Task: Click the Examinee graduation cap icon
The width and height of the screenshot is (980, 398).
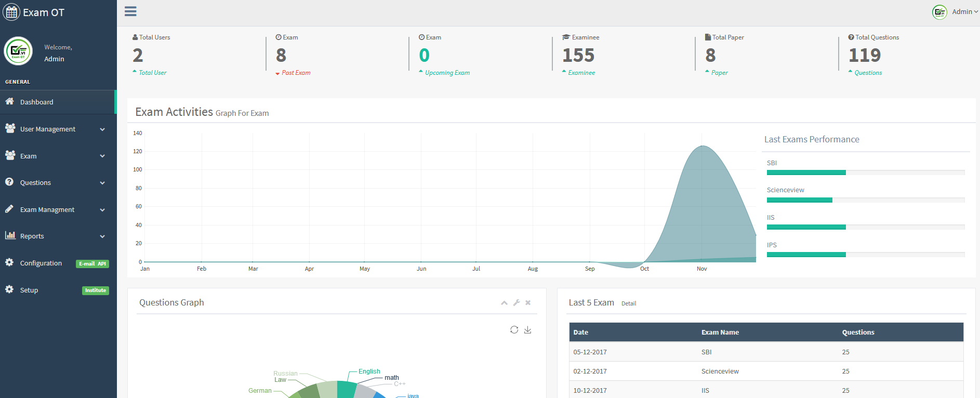Action: (x=566, y=37)
